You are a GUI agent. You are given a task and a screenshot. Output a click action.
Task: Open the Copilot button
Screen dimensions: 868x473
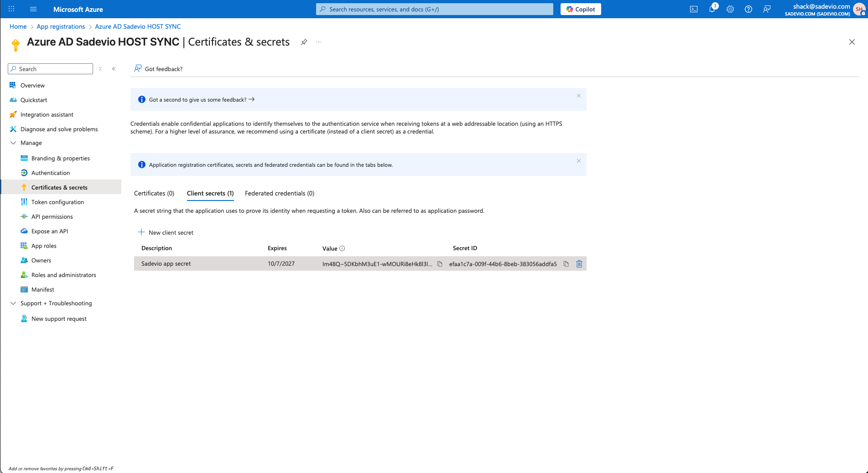click(580, 9)
